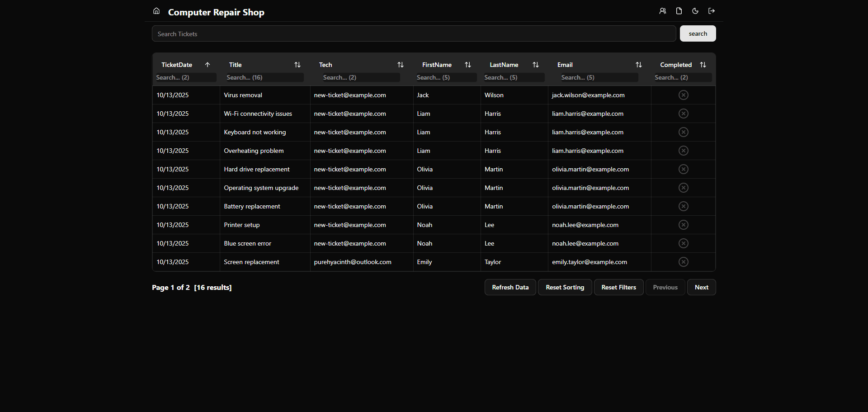Go to the Next page of results
Screen dimensions: 868x412
click(701, 287)
